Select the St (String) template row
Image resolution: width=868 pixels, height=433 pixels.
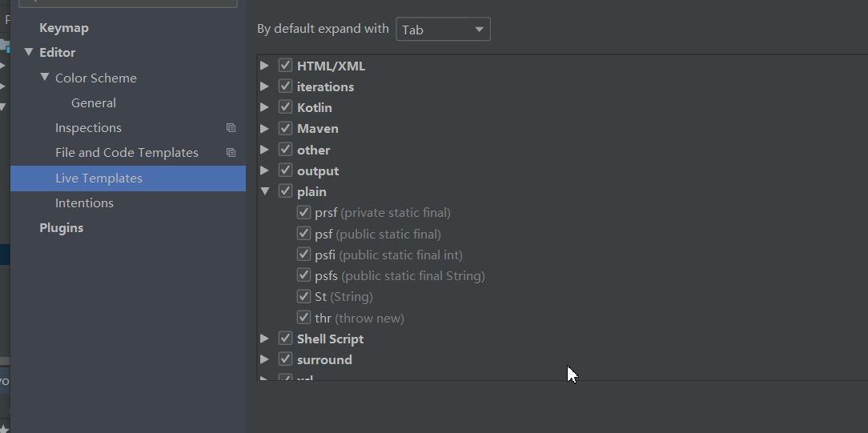pos(344,297)
